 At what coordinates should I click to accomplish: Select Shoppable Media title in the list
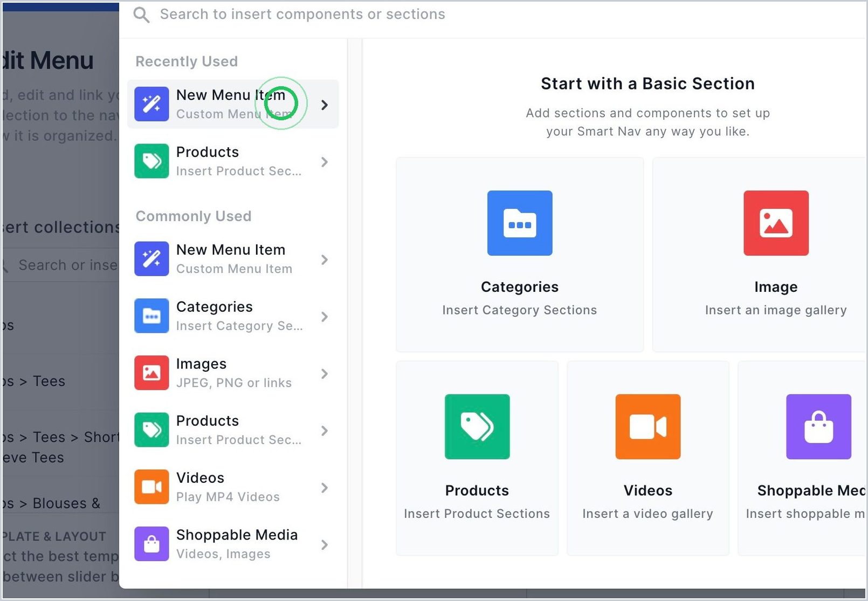(x=237, y=535)
